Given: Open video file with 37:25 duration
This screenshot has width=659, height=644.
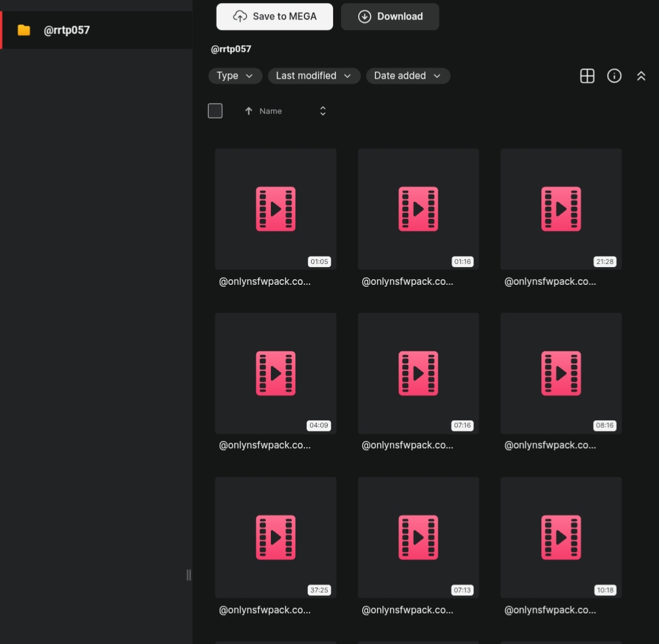Looking at the screenshot, I should (276, 537).
